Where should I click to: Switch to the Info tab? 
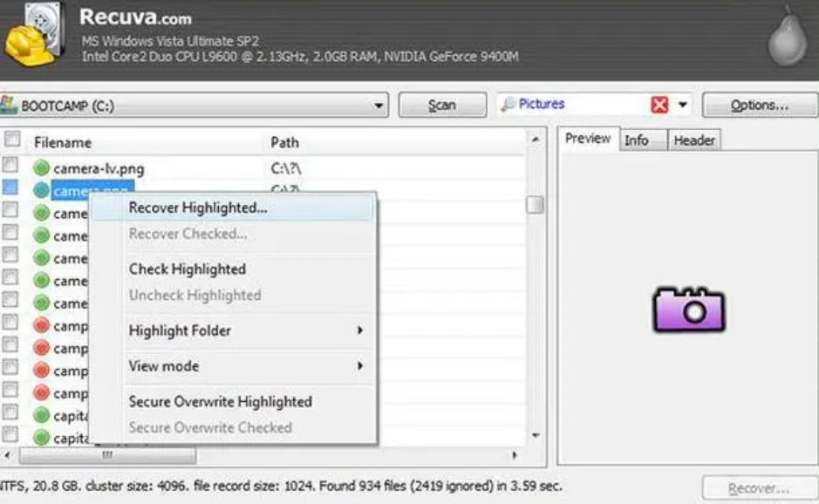pyautogui.click(x=643, y=140)
